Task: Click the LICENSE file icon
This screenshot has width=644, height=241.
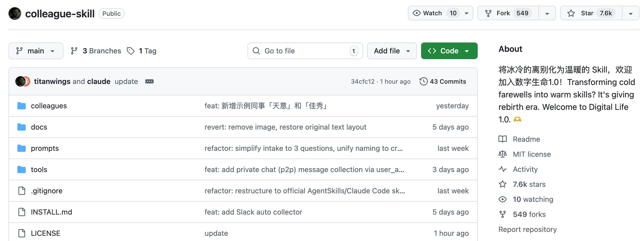Action: point(22,233)
